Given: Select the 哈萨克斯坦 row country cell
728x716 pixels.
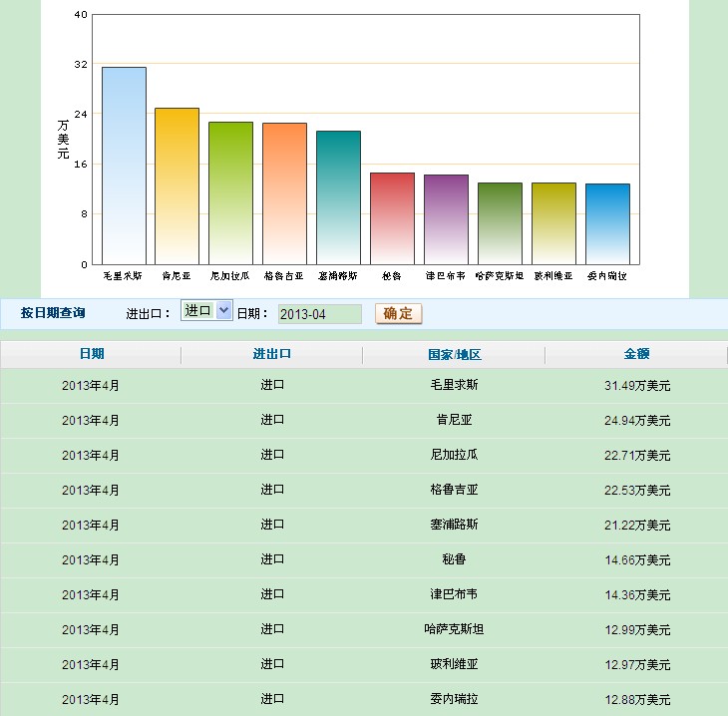Looking at the screenshot, I should point(454,629).
